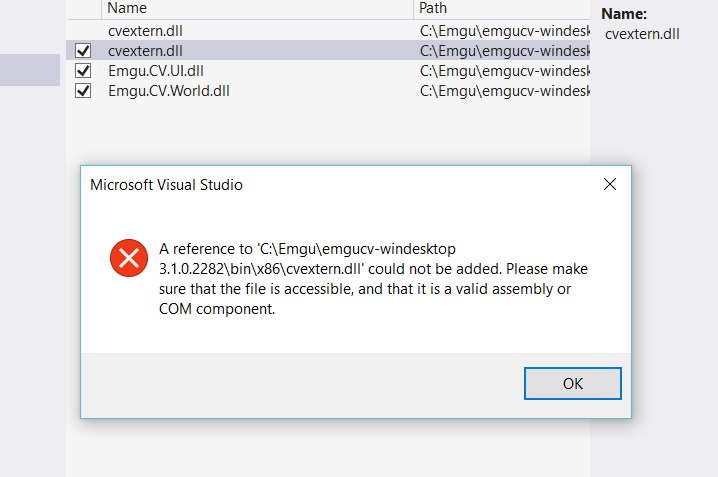718x477 pixels.
Task: Sort list by Path column header
Action: (x=502, y=8)
